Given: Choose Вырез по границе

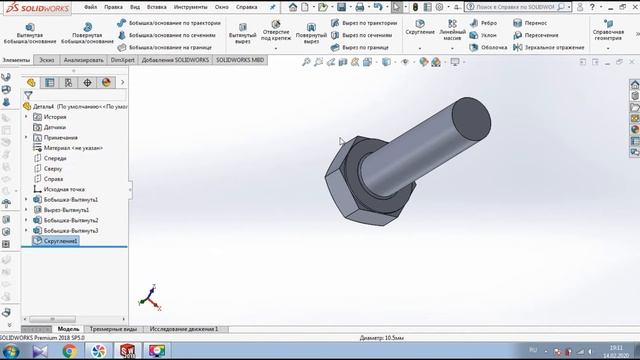Looking at the screenshot, I should point(360,47).
